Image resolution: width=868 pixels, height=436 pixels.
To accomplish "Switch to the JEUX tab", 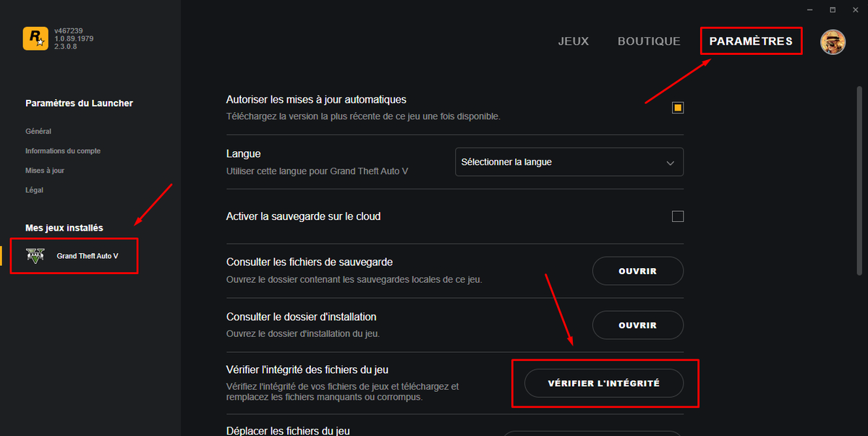I will tap(574, 41).
